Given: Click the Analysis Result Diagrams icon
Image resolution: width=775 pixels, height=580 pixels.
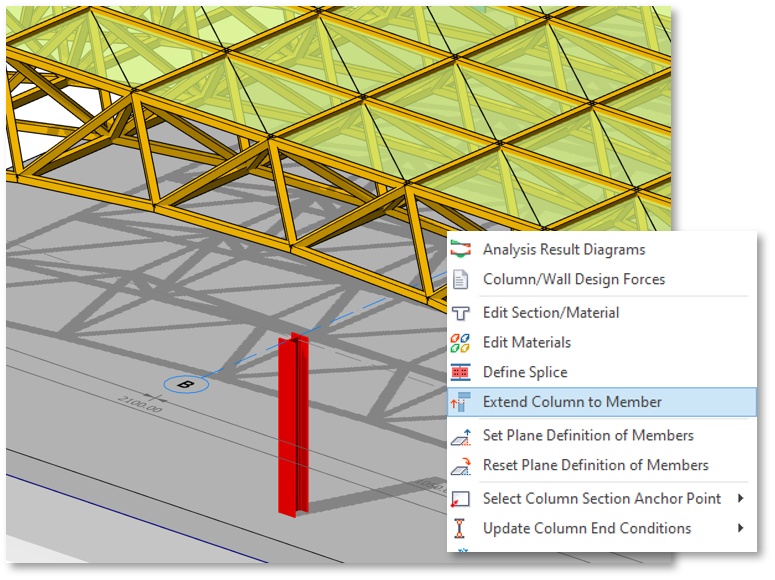Looking at the screenshot, I should [x=461, y=250].
